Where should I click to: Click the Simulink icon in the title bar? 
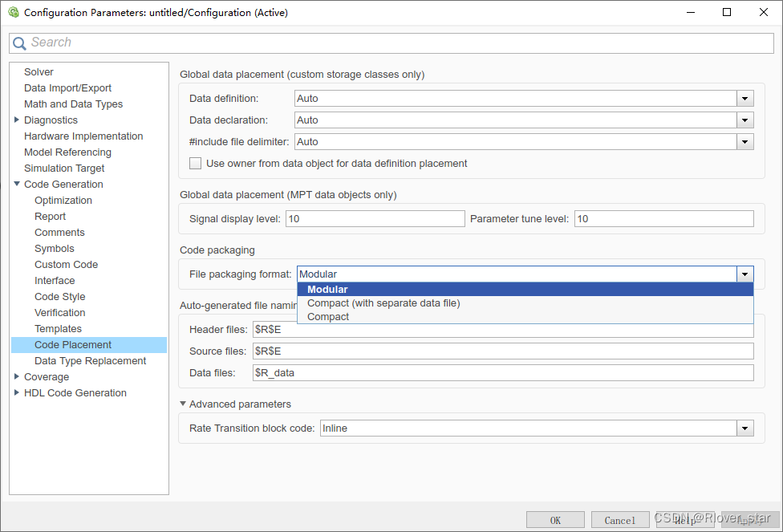click(13, 12)
